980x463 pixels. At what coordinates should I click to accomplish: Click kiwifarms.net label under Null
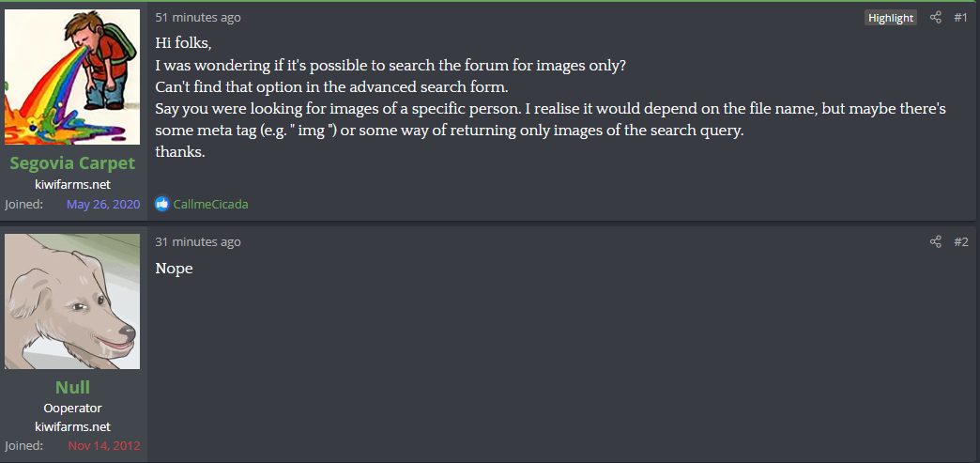point(72,427)
